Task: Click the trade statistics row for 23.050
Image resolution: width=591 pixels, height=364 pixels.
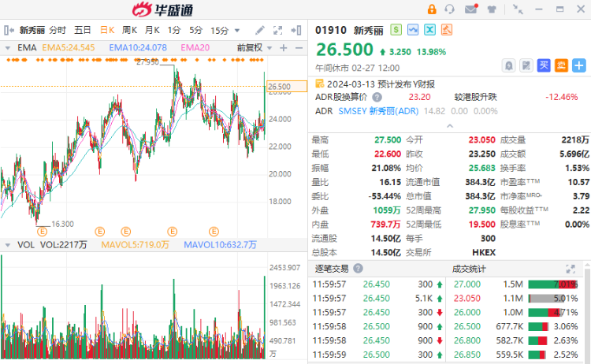Action: 515,298
